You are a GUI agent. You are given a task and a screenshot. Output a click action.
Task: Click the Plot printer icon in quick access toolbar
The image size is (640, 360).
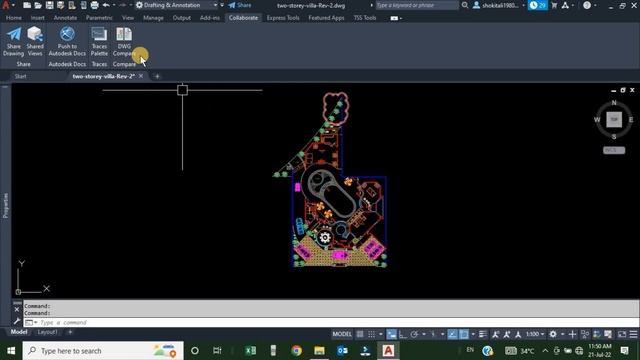pyautogui.click(x=94, y=5)
